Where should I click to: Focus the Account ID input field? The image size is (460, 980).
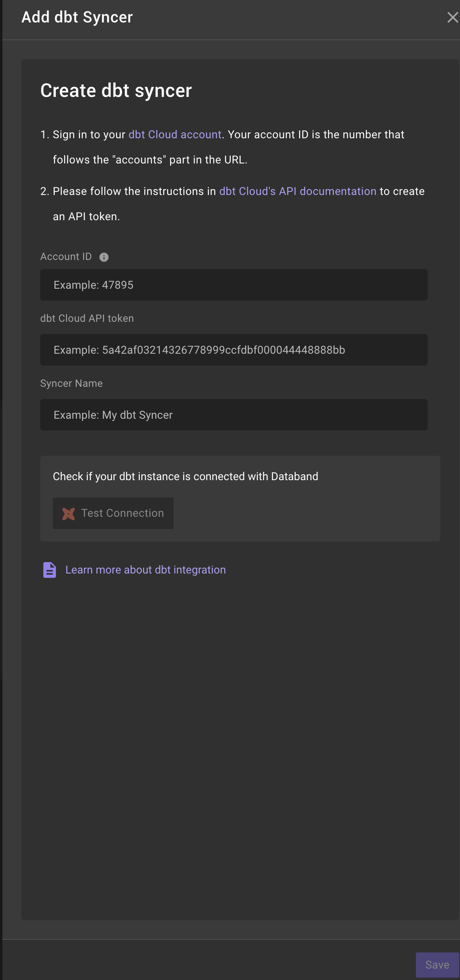pos(234,285)
